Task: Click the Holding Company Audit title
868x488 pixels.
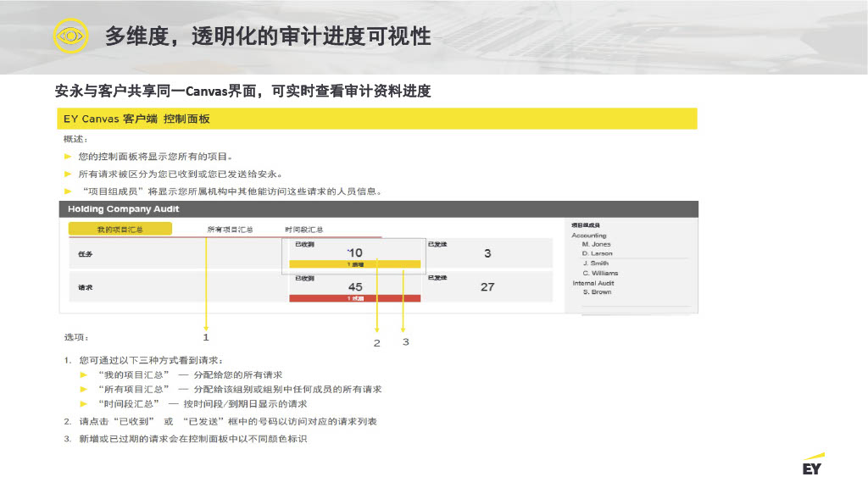Action: point(124,209)
